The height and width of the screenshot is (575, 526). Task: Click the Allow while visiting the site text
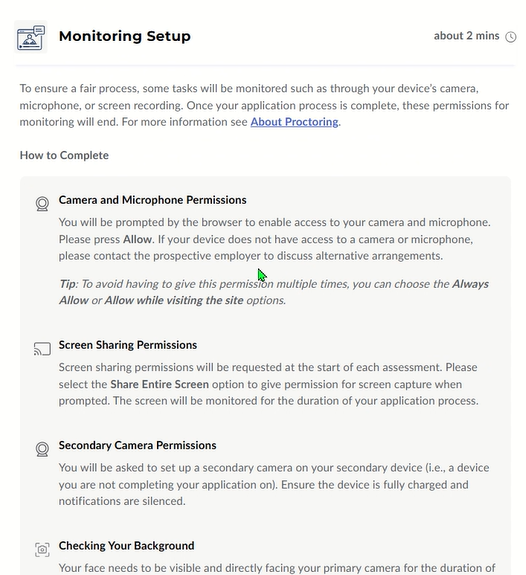(x=174, y=300)
